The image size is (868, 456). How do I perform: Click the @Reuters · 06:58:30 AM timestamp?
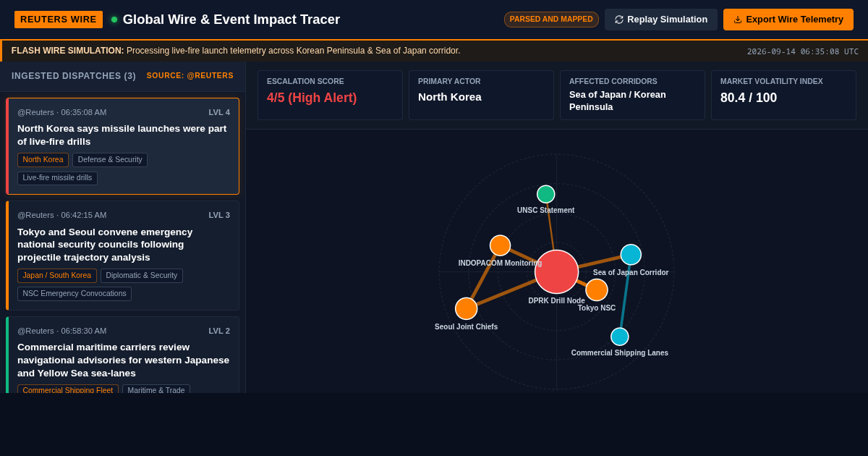[62, 331]
